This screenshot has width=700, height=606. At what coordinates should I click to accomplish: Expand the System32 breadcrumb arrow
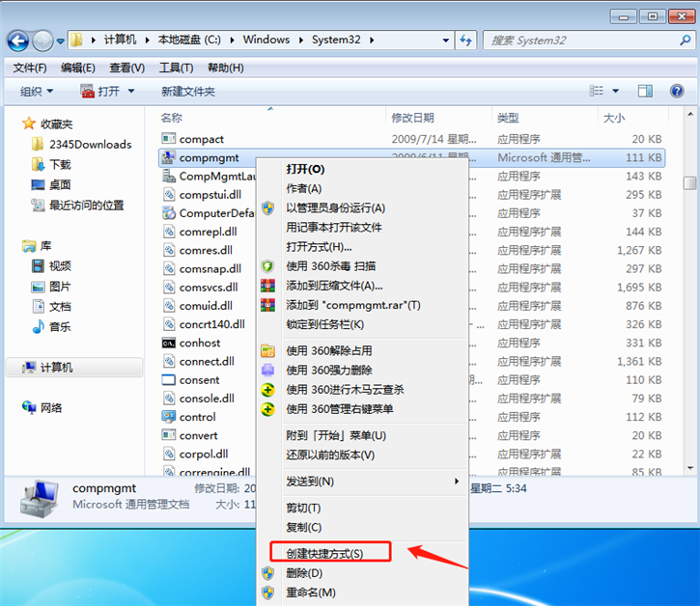point(372,41)
